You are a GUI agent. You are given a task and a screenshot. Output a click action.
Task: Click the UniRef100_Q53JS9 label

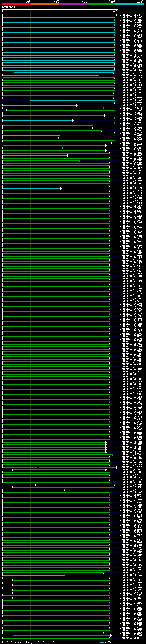[131, 70]
